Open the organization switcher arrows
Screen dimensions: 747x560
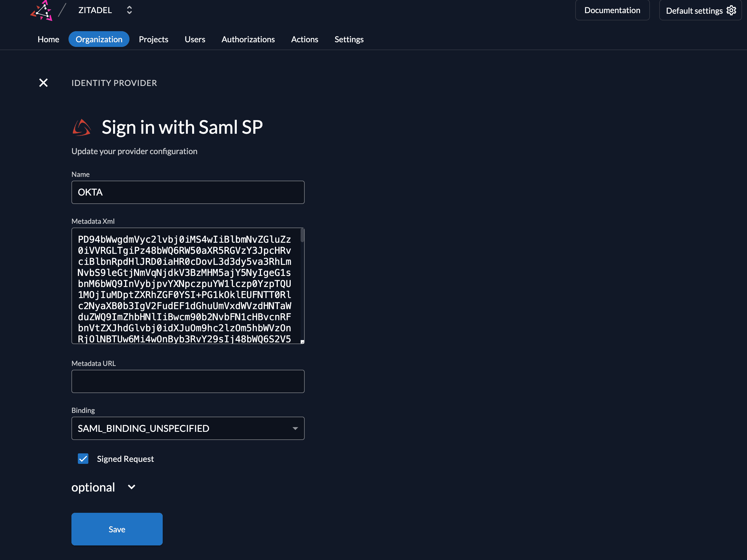pyautogui.click(x=129, y=10)
